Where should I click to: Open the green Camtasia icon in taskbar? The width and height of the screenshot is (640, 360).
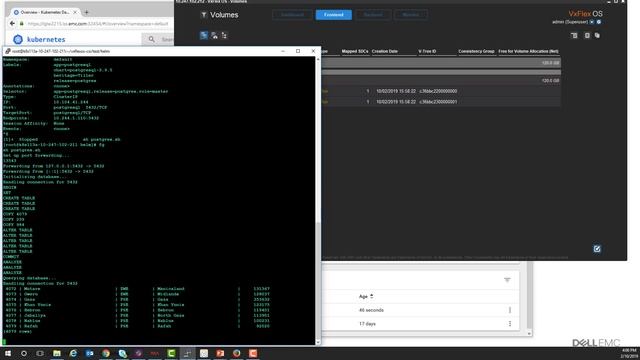[x=171, y=353]
